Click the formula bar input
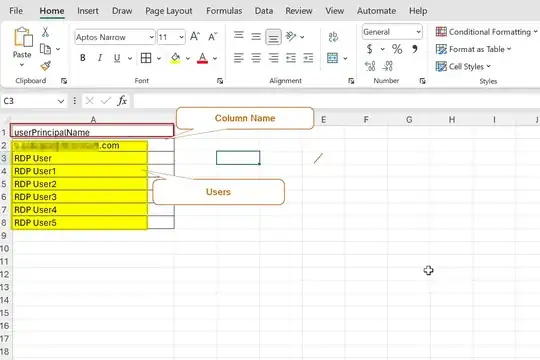This screenshot has width=540, height=360. pyautogui.click(x=337, y=101)
